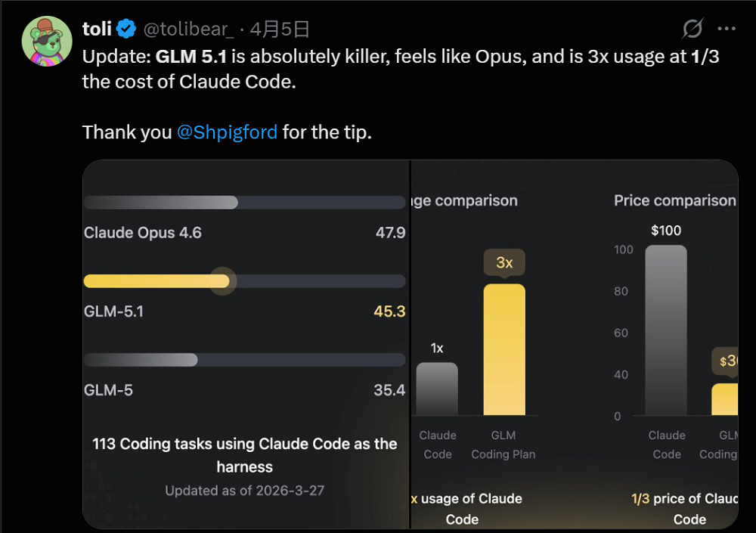Click the GLM-5 score of 35.4
This screenshot has width=756, height=533.
point(390,390)
